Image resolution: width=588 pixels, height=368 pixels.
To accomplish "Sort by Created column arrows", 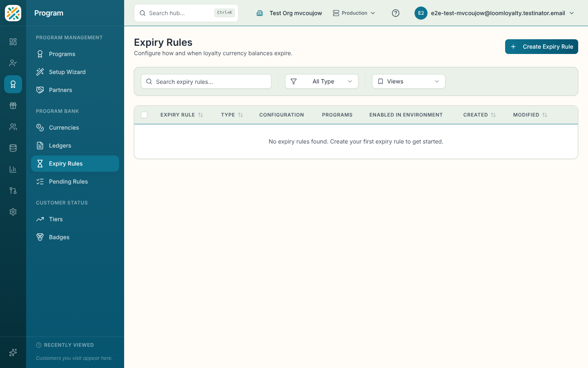I will pyautogui.click(x=493, y=115).
